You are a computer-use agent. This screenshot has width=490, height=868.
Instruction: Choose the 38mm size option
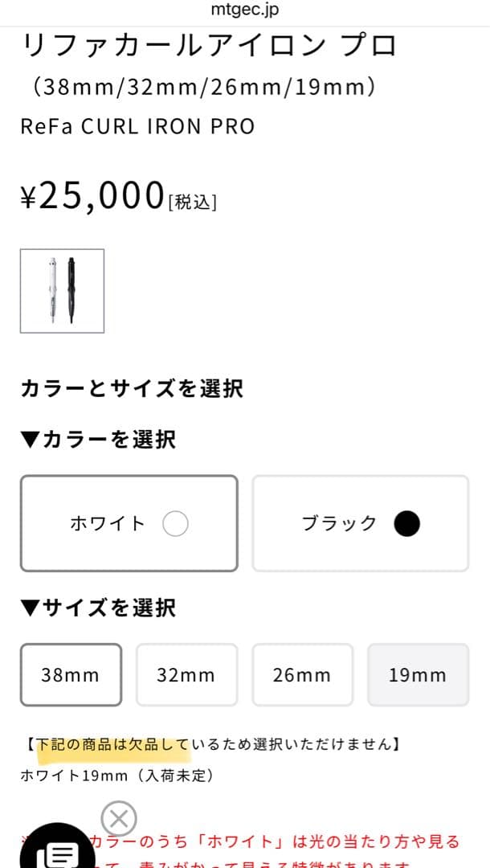[x=71, y=674]
